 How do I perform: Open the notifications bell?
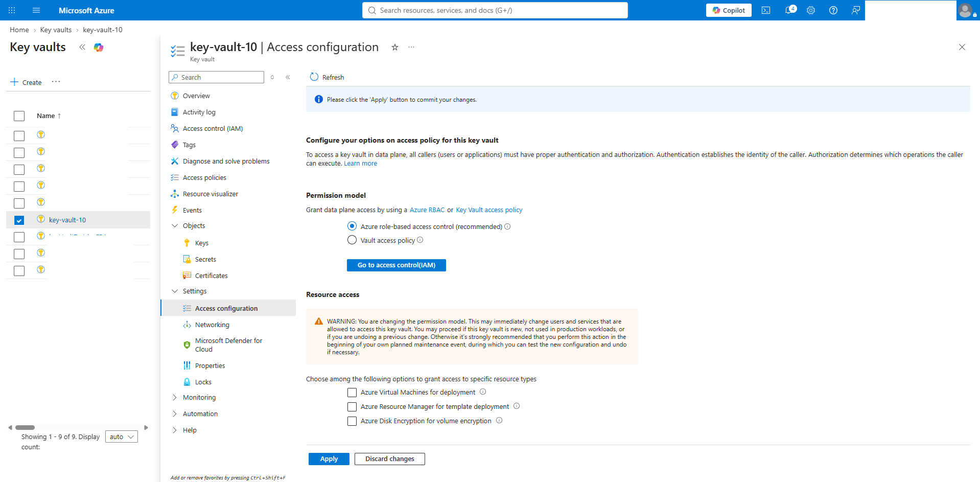tap(790, 10)
